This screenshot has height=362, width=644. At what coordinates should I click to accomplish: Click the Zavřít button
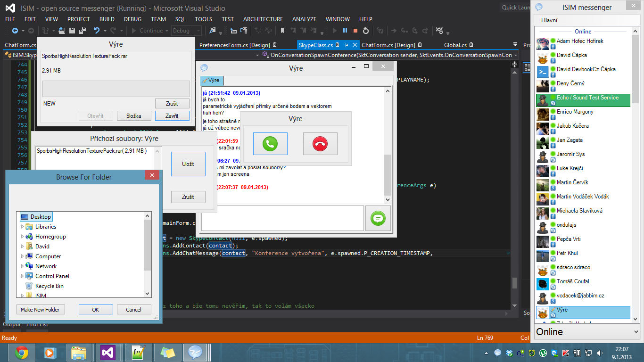172,115
